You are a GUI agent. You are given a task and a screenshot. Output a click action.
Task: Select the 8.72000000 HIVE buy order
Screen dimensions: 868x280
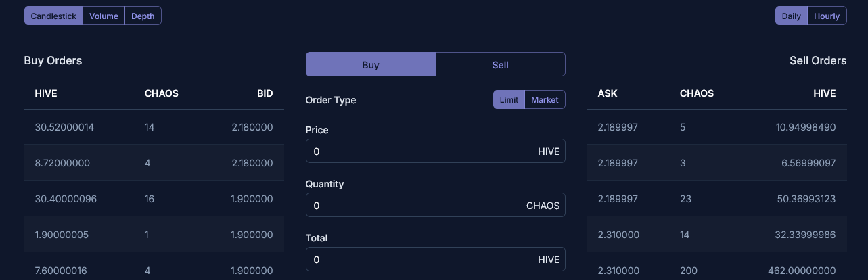pos(154,163)
